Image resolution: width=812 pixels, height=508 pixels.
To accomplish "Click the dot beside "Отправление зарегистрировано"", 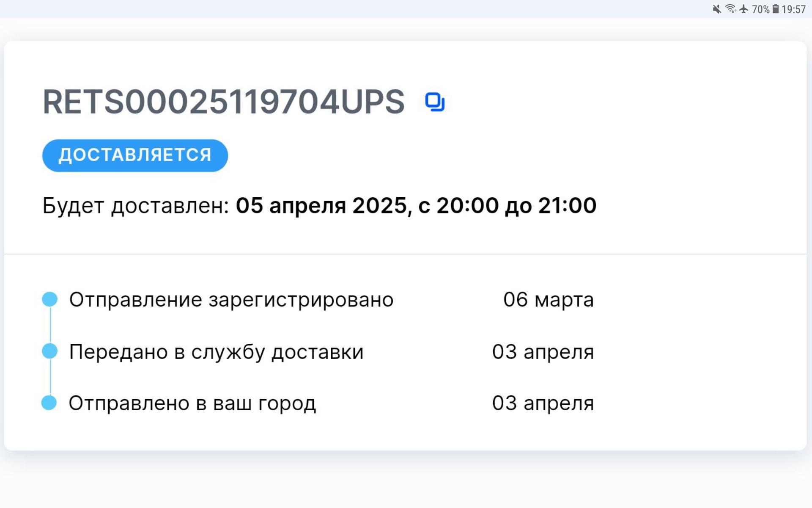I will click(x=50, y=299).
